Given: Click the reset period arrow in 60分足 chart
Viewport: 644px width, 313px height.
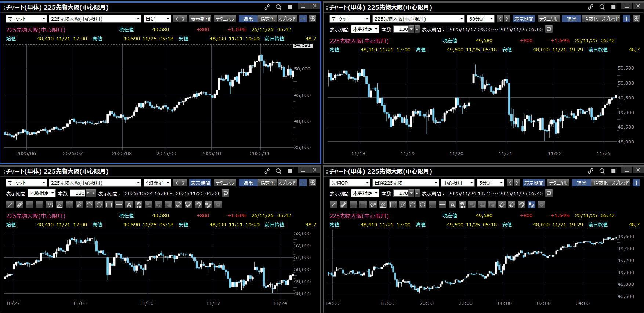Looking at the screenshot, I should pos(549,29).
